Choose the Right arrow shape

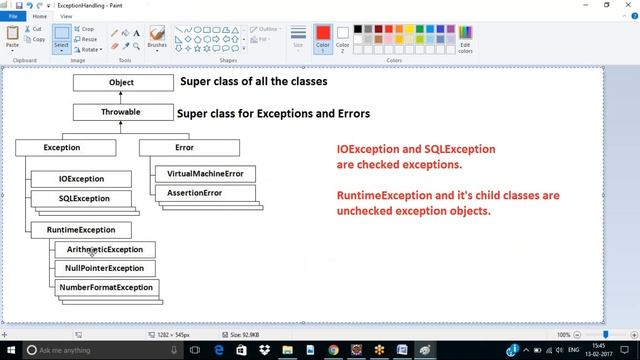pyautogui.click(x=216, y=39)
